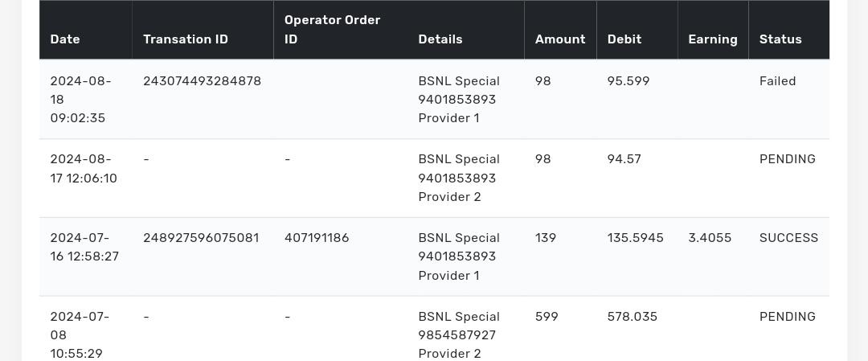Click the Transation ID column header

pyautogui.click(x=186, y=39)
